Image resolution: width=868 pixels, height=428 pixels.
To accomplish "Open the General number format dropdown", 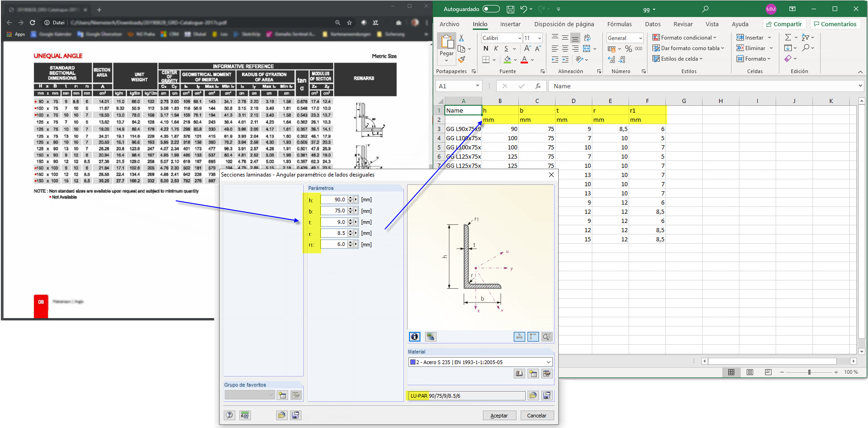I will click(x=640, y=38).
